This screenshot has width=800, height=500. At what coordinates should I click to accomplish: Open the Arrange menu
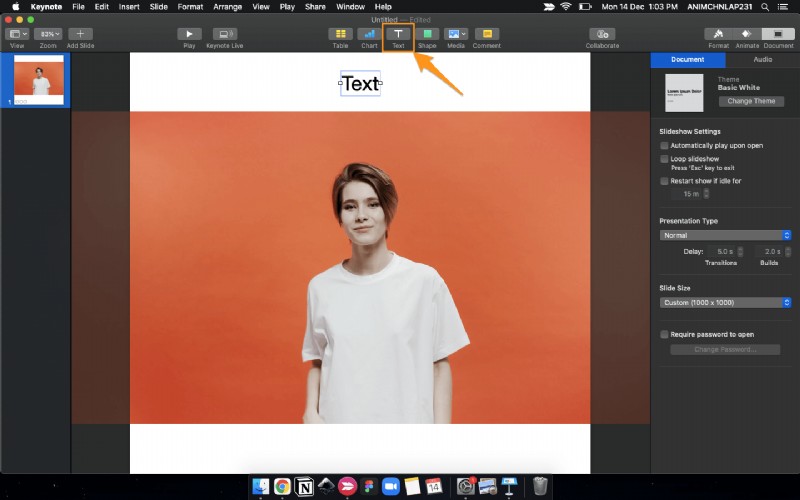click(228, 7)
